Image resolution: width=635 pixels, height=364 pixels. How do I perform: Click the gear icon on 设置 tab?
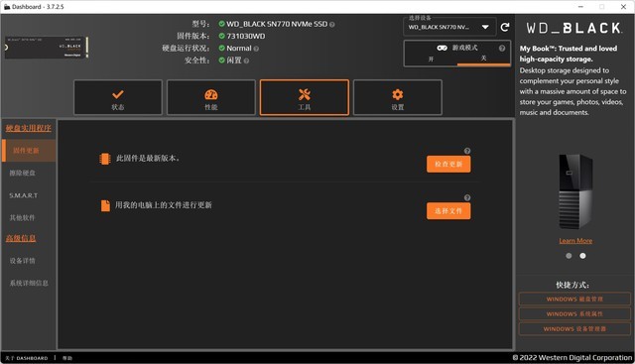[398, 94]
